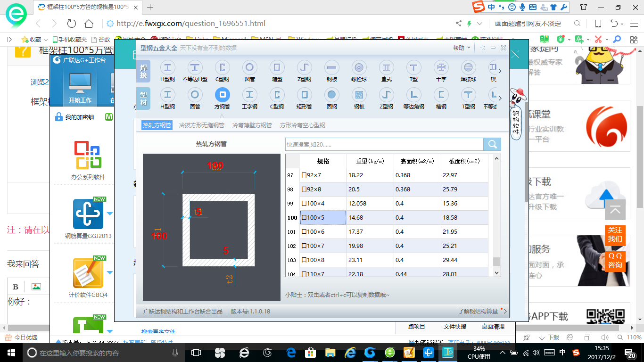Screen dimensions: 644x362
Task: Open the Edge browser from the taskbar
Action: click(x=291, y=353)
